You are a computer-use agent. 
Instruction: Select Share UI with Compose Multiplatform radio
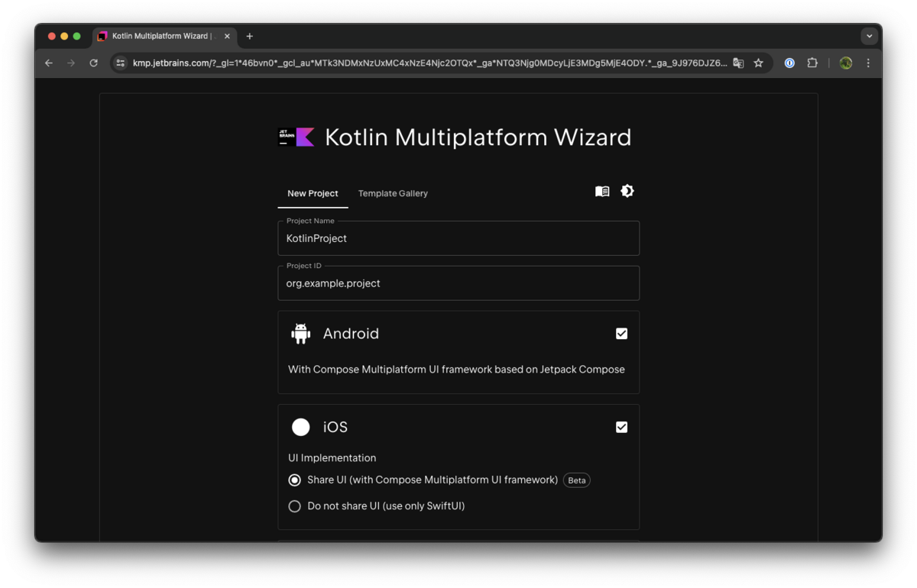coord(294,480)
